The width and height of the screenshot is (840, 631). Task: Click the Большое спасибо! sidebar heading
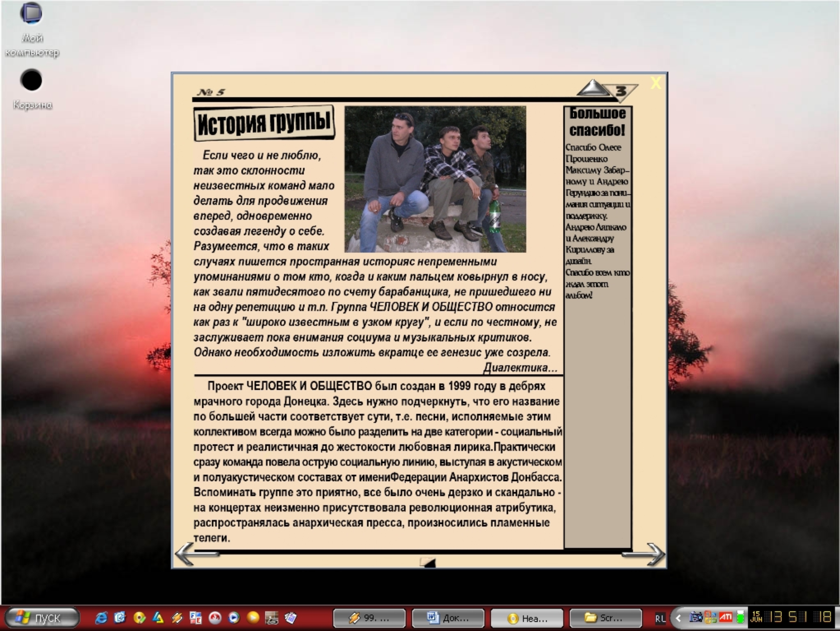pyautogui.click(x=597, y=122)
